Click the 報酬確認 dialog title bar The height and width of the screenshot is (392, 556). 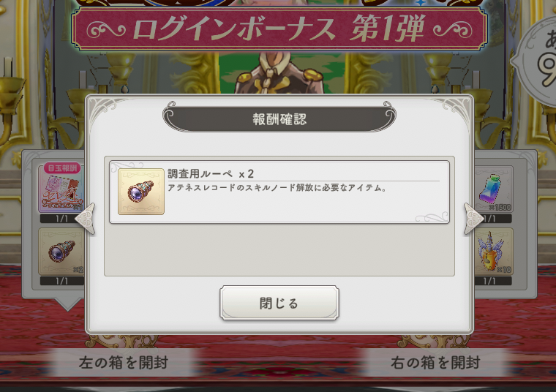click(x=279, y=118)
